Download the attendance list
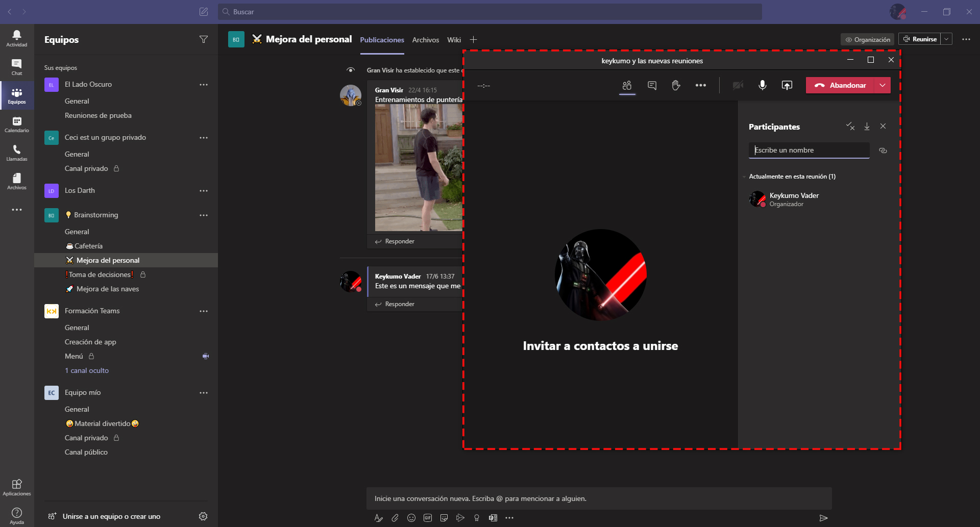 click(x=867, y=126)
